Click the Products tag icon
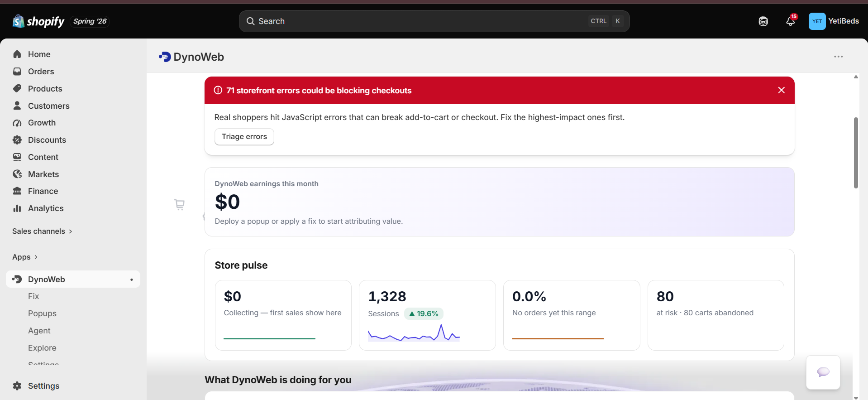The width and height of the screenshot is (868, 400). pyautogui.click(x=17, y=89)
